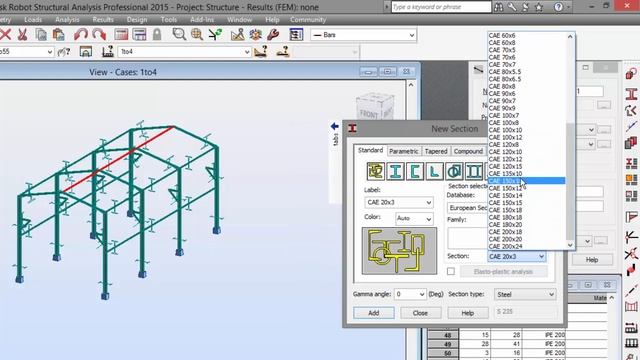
Task: Click the red I-beam icon in right toolbar
Action: pos(631,94)
